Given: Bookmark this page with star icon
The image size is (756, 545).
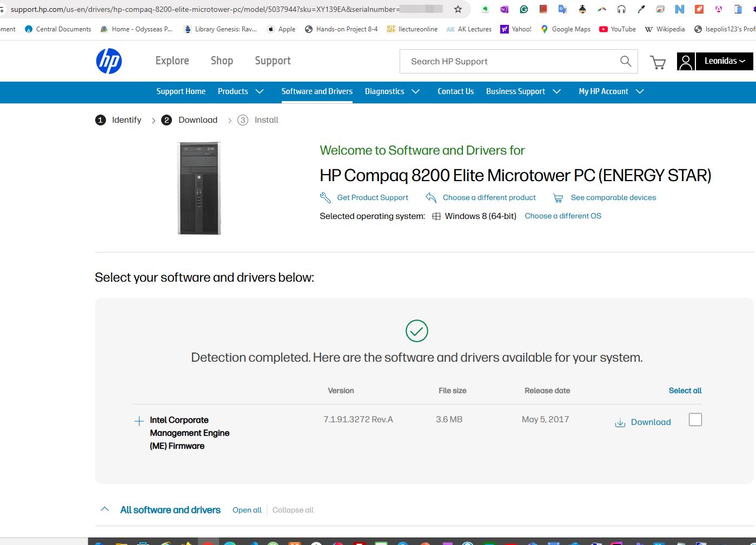Looking at the screenshot, I should coord(458,9).
